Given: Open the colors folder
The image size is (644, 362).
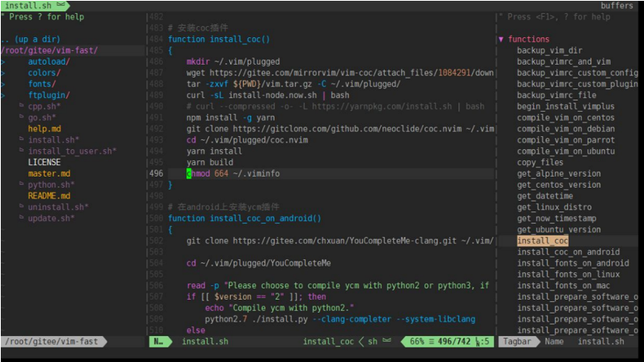Looking at the screenshot, I should (x=45, y=73).
